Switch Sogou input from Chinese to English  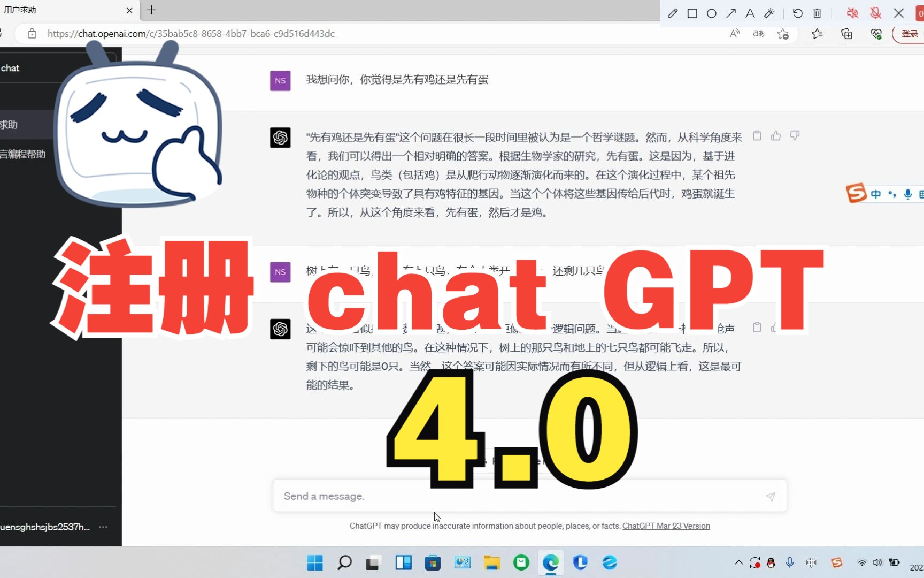pos(876,194)
